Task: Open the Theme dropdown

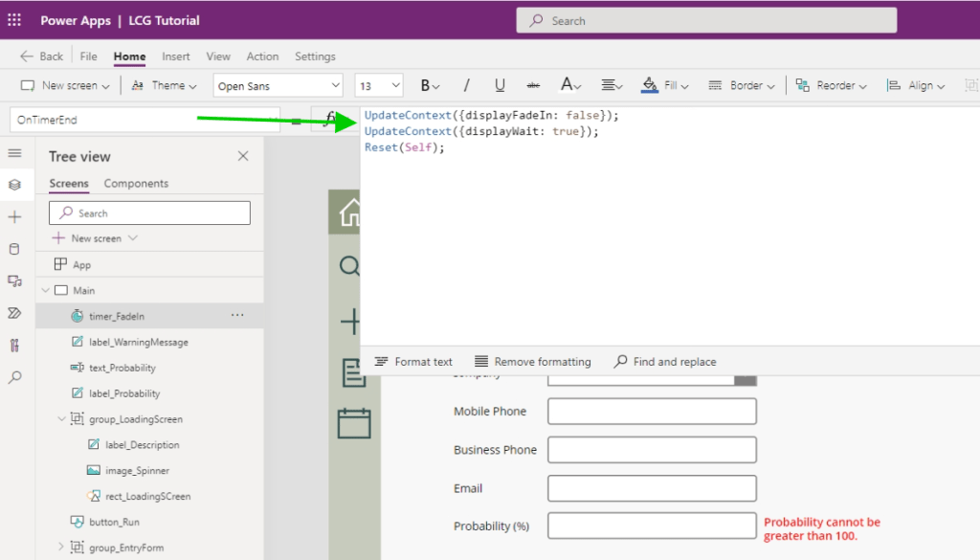Action: click(x=164, y=85)
